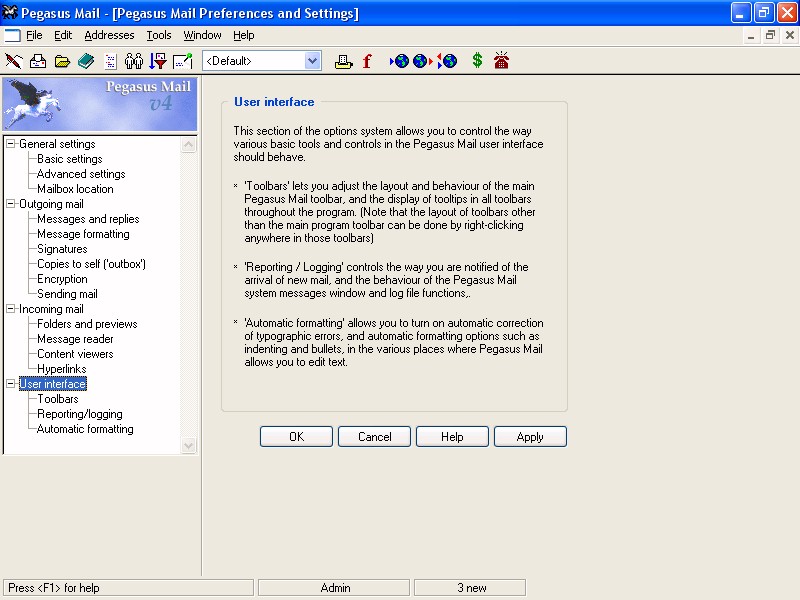
Task: Open the mail filtering funnel icon
Action: point(158,61)
